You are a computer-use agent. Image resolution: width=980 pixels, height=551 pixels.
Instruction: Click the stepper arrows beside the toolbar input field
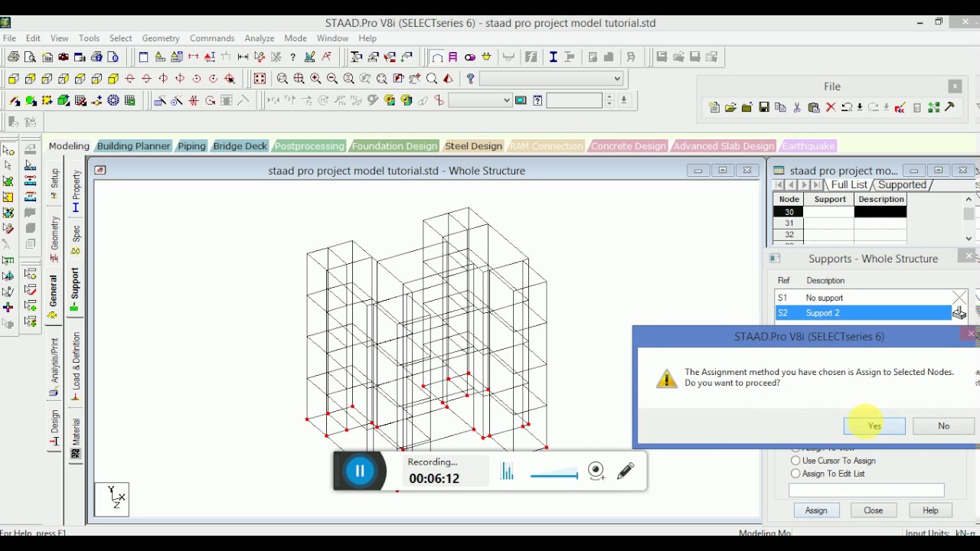pos(609,100)
